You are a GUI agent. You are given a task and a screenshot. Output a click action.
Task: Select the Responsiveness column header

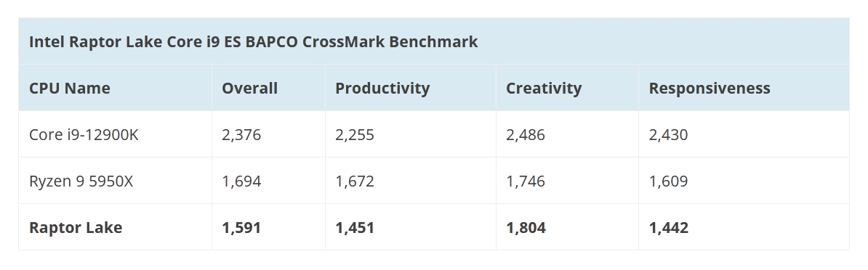point(710,89)
